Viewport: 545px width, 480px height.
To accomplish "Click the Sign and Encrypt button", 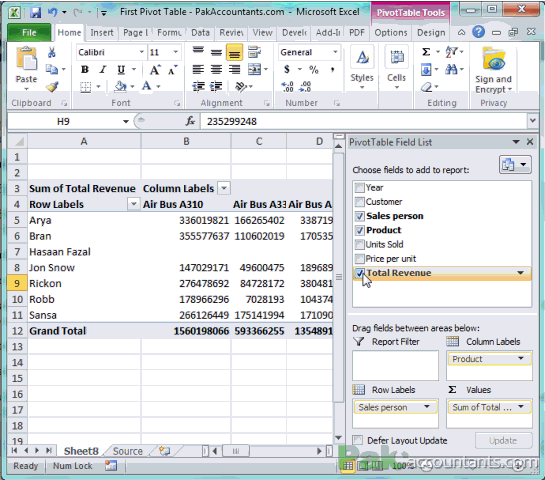I will click(494, 70).
